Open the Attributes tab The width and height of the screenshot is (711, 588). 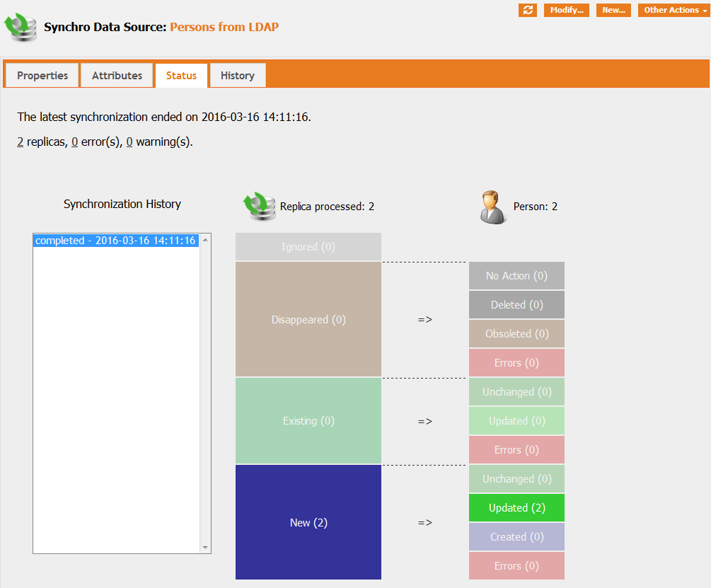(x=117, y=76)
